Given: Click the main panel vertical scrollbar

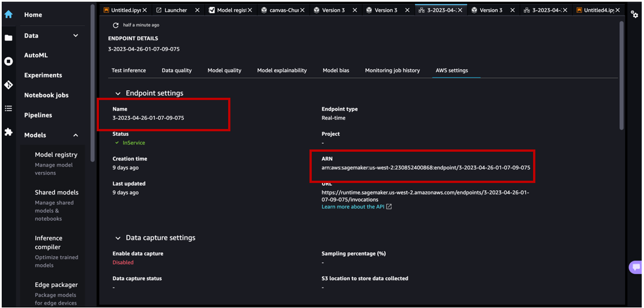Looking at the screenshot, I should pos(621,76).
